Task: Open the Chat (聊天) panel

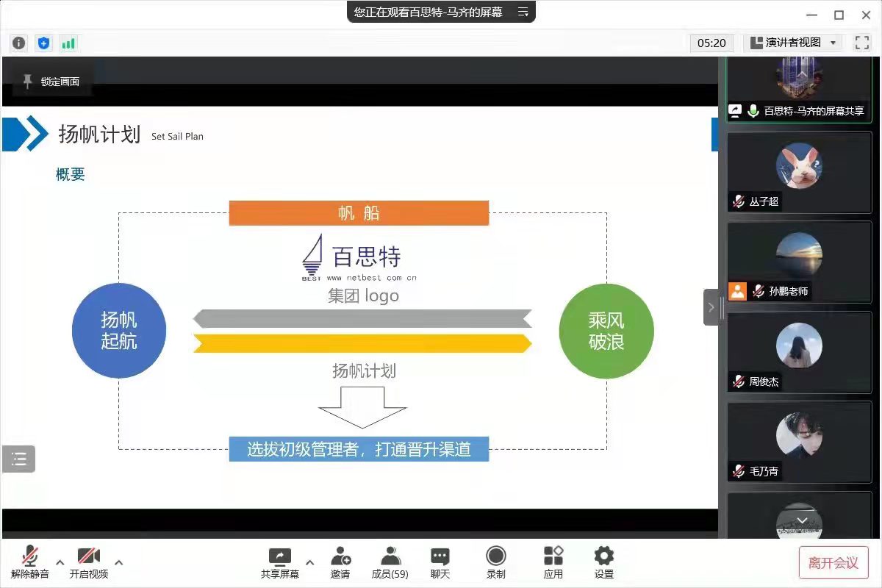Action: pyautogui.click(x=440, y=562)
